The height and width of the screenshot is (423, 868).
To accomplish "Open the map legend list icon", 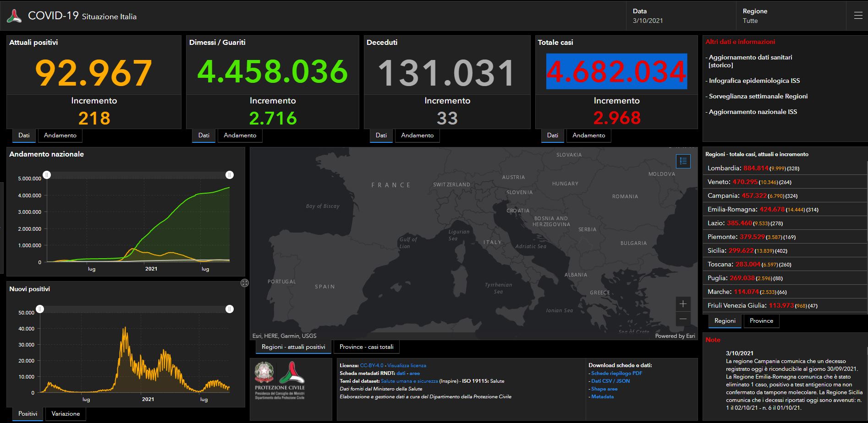I will pyautogui.click(x=683, y=161).
